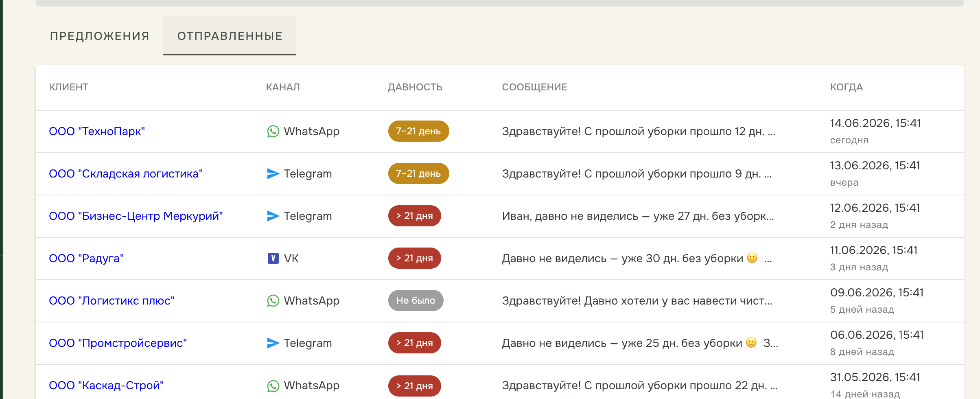Click the "сегодня" relative time label
Viewport: 980px width, 399px height.
pyautogui.click(x=849, y=140)
